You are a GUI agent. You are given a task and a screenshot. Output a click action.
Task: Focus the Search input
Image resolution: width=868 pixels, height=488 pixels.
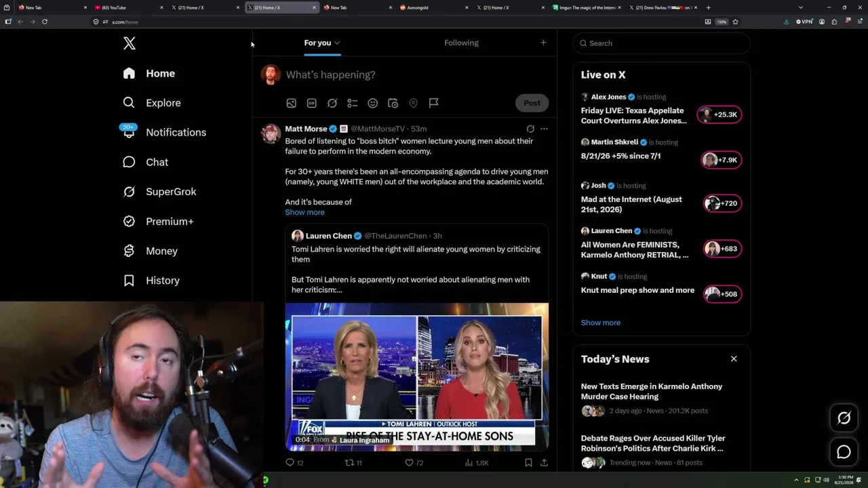click(661, 43)
